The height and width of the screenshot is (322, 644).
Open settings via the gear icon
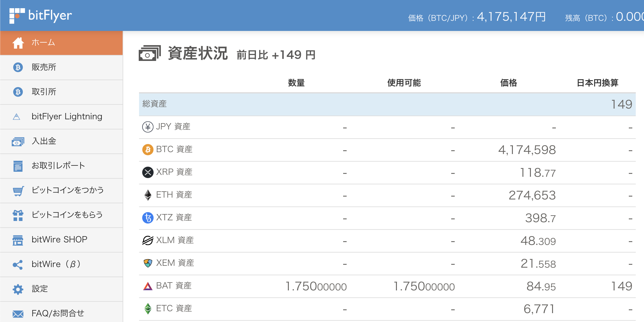pyautogui.click(x=18, y=289)
